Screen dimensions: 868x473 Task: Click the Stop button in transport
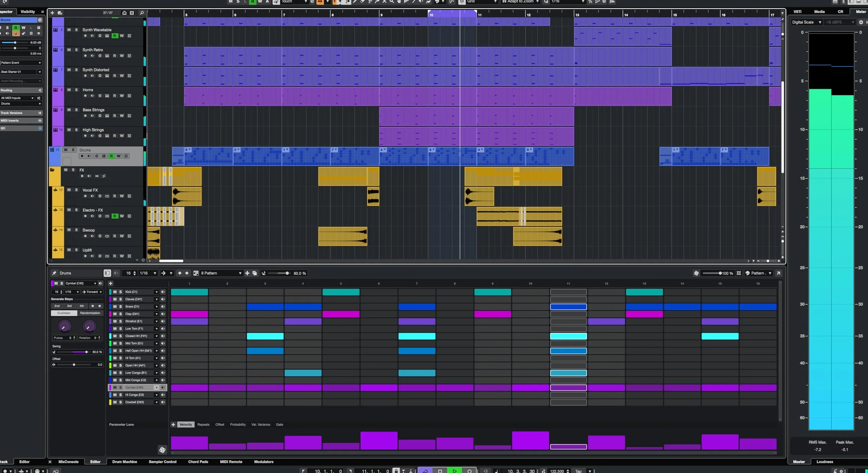click(x=440, y=471)
